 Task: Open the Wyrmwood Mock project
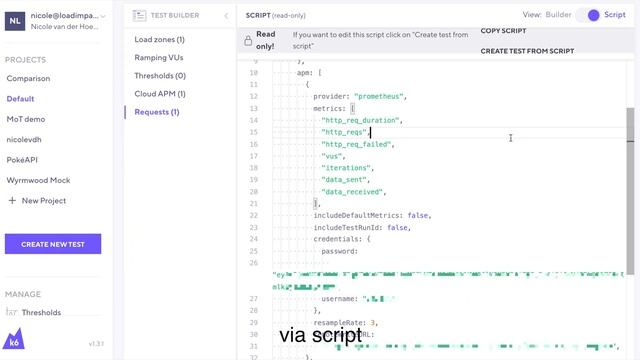coord(38,180)
